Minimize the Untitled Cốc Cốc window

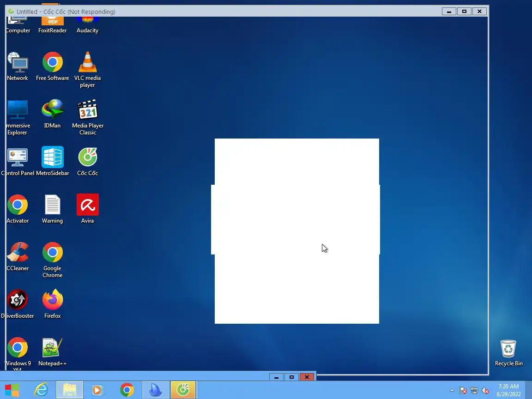click(x=449, y=12)
